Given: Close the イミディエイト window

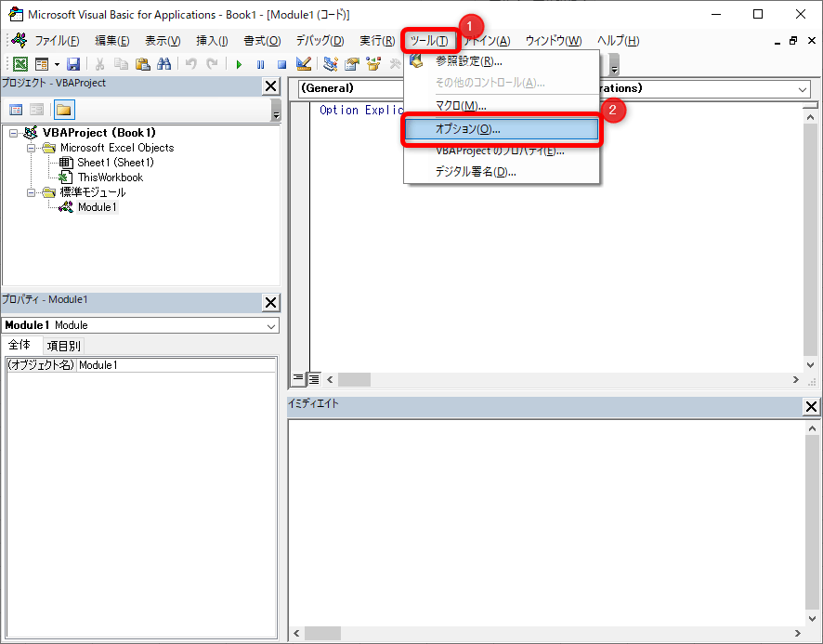Looking at the screenshot, I should click(811, 407).
